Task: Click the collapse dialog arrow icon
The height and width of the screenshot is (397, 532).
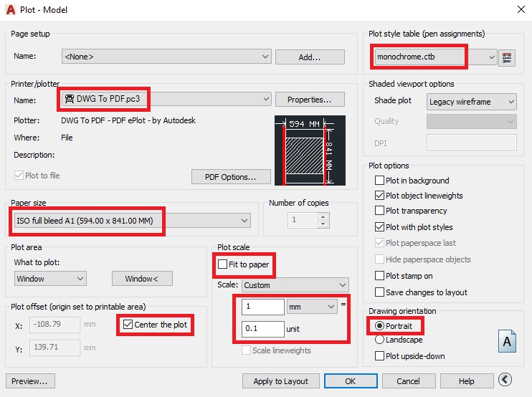Action: tap(505, 381)
